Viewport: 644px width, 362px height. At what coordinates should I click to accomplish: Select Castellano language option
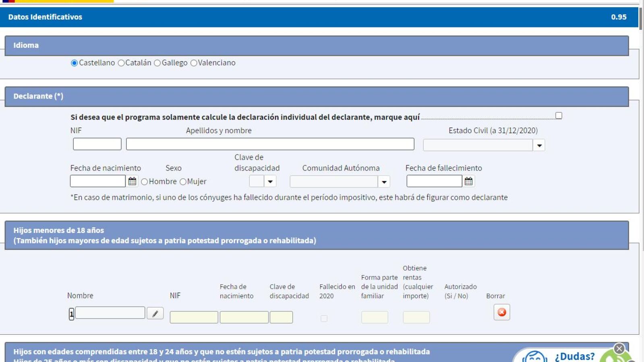point(74,63)
